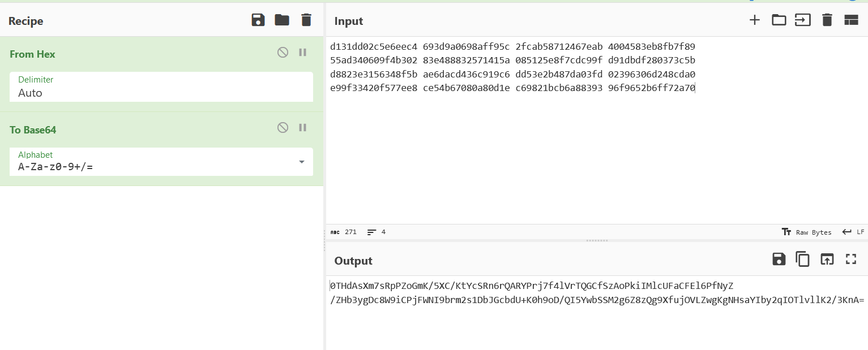Disable the To Base64 operation

283,128
